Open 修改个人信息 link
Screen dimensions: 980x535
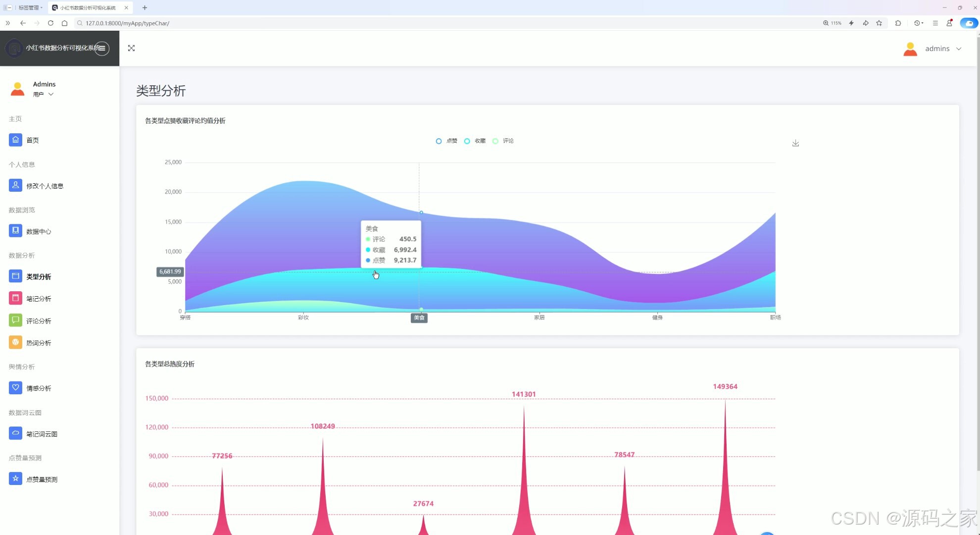pyautogui.click(x=45, y=186)
